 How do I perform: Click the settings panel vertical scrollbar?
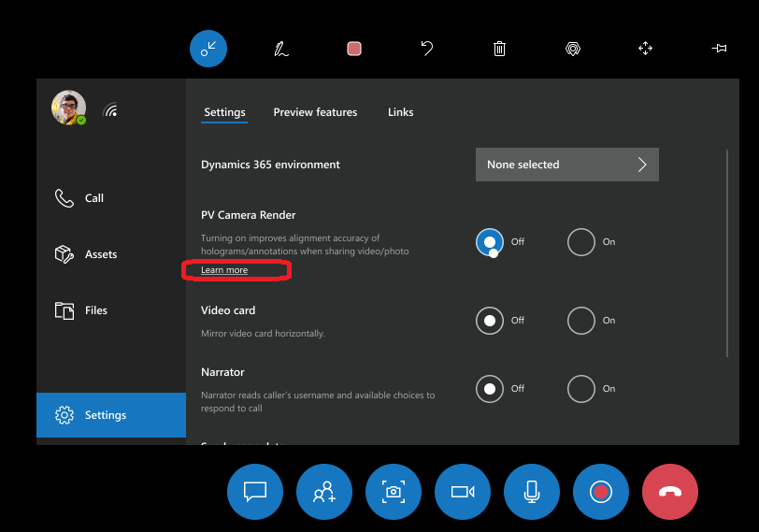(x=727, y=253)
